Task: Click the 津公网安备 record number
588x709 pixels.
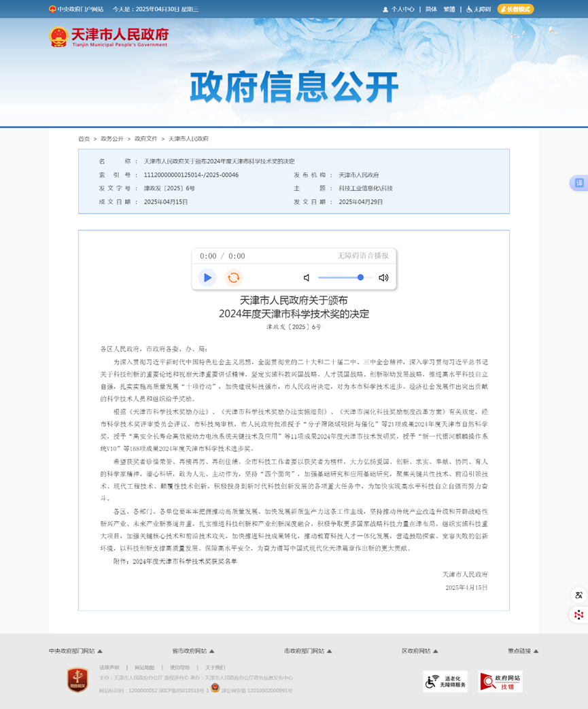Action: tap(257, 691)
